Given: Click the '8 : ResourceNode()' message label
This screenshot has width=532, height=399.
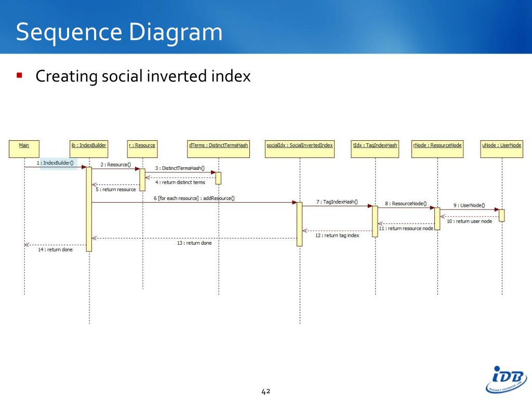Looking at the screenshot, I should [406, 204].
